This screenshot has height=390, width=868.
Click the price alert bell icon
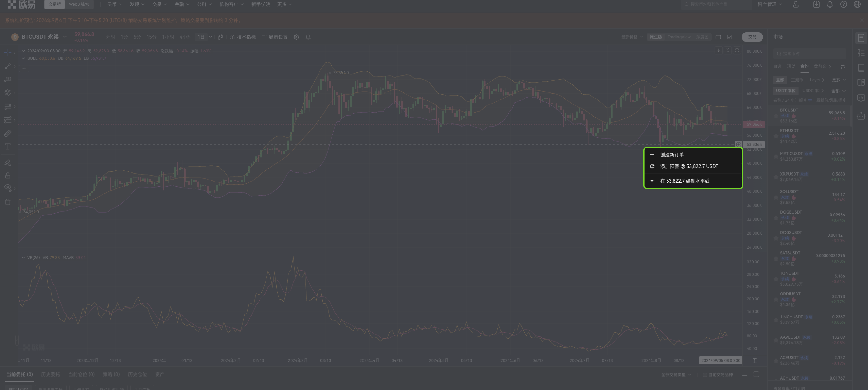tap(308, 37)
